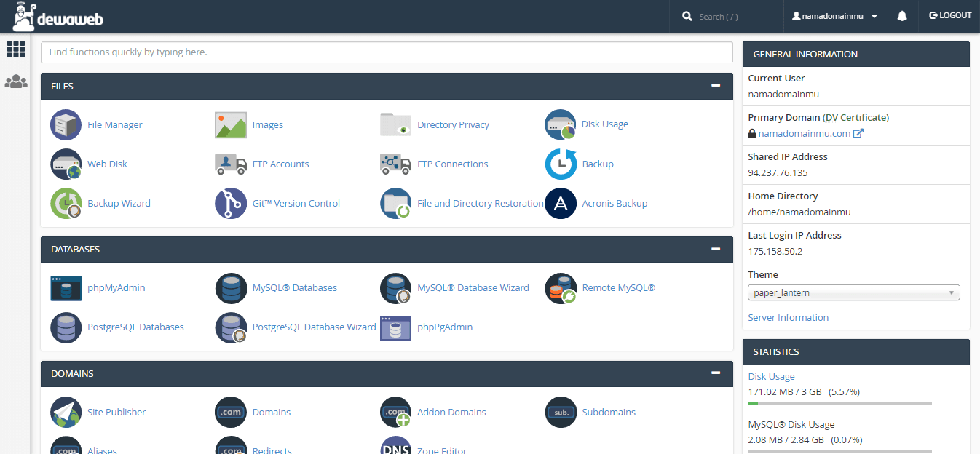
Task: Collapse the DOMAINS section
Action: click(716, 373)
